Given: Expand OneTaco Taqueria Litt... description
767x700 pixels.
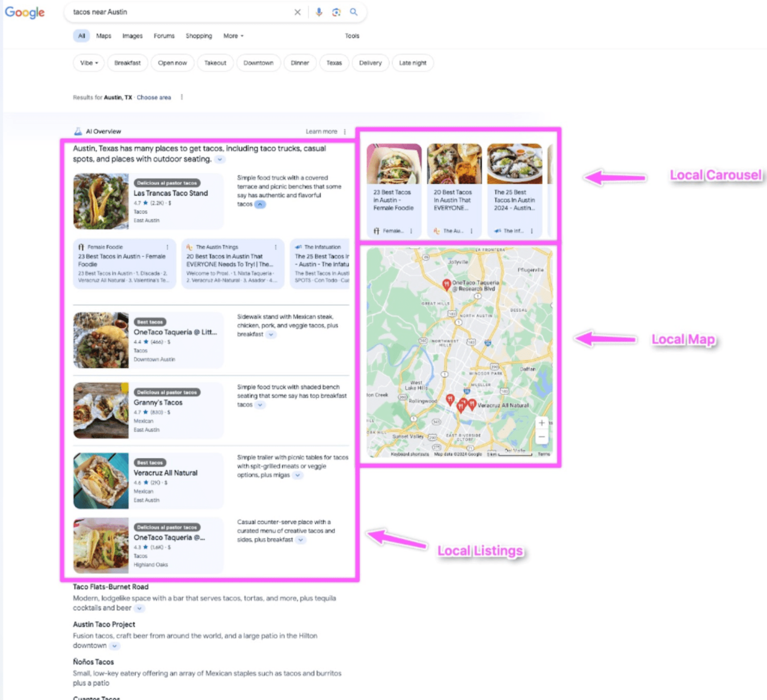Looking at the screenshot, I should point(271,334).
